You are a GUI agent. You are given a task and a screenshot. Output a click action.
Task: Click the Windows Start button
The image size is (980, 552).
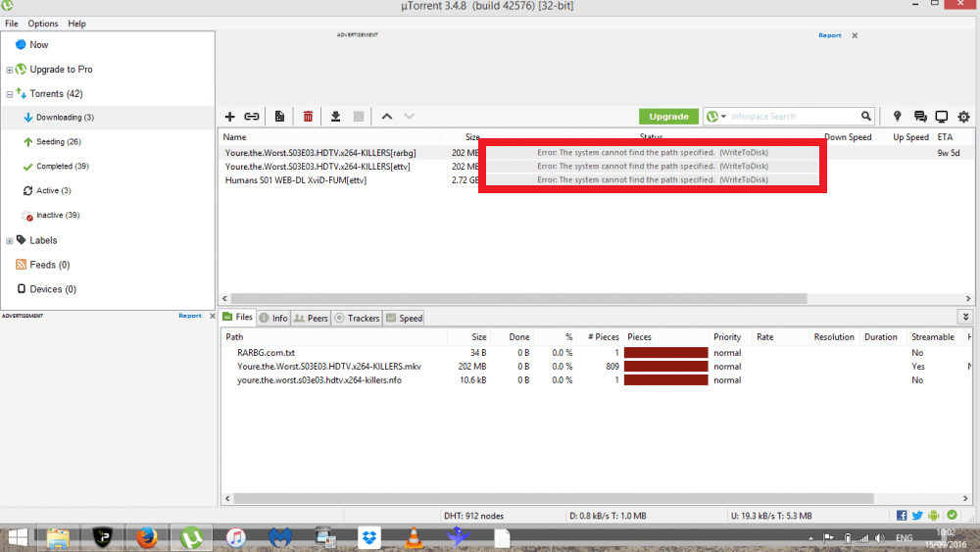click(18, 537)
